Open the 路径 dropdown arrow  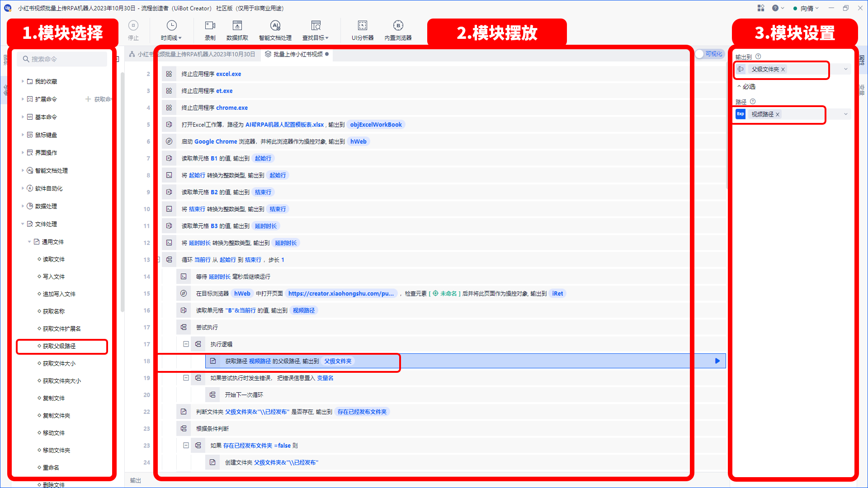(846, 114)
